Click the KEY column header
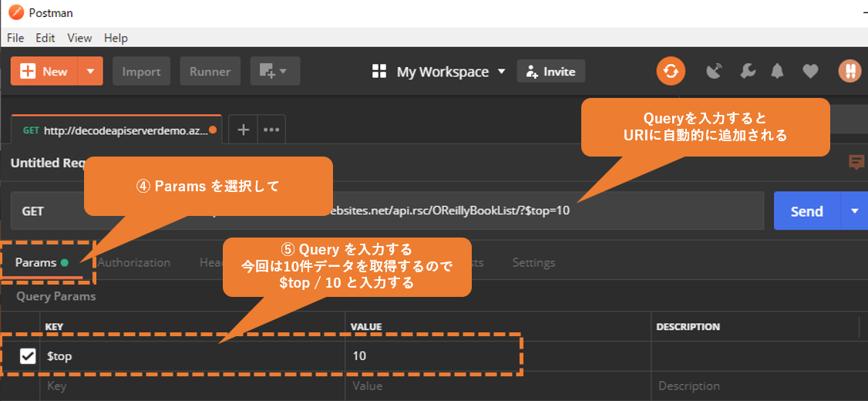Viewport: 868px width, 401px height. pos(54,327)
